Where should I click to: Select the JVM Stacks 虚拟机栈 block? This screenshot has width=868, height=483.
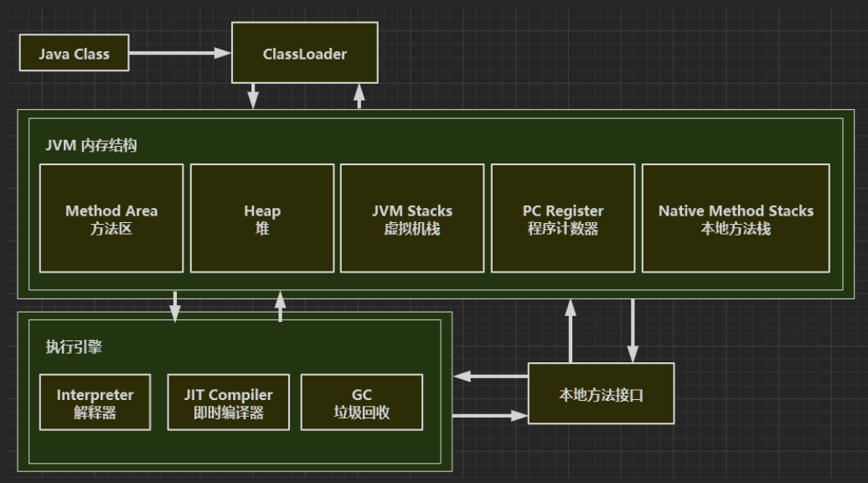pyautogui.click(x=412, y=219)
